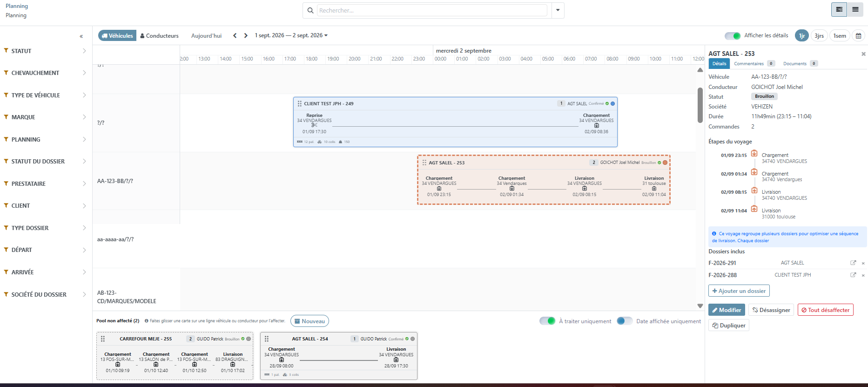The width and height of the screenshot is (868, 387).
Task: Click the Nouveau button in the pool
Action: [x=310, y=321]
